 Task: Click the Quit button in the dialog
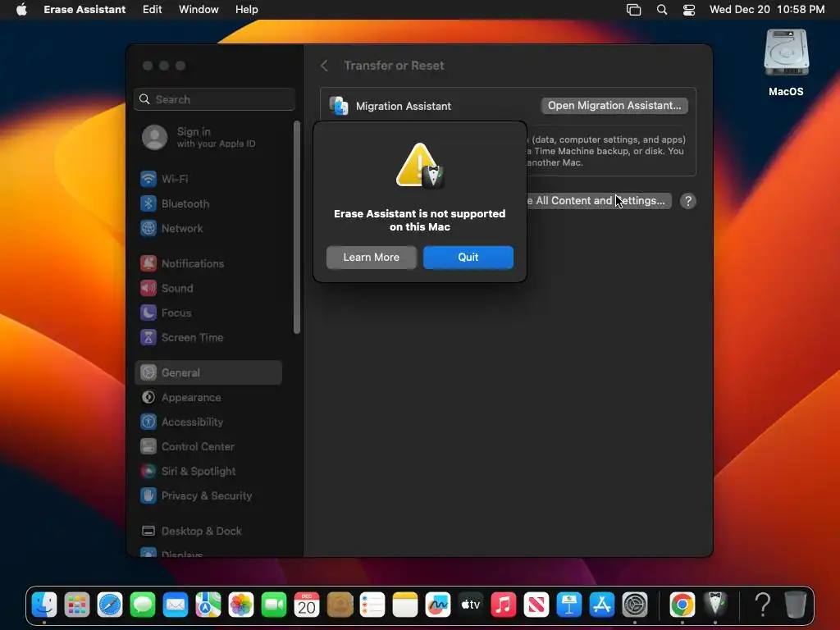468,257
